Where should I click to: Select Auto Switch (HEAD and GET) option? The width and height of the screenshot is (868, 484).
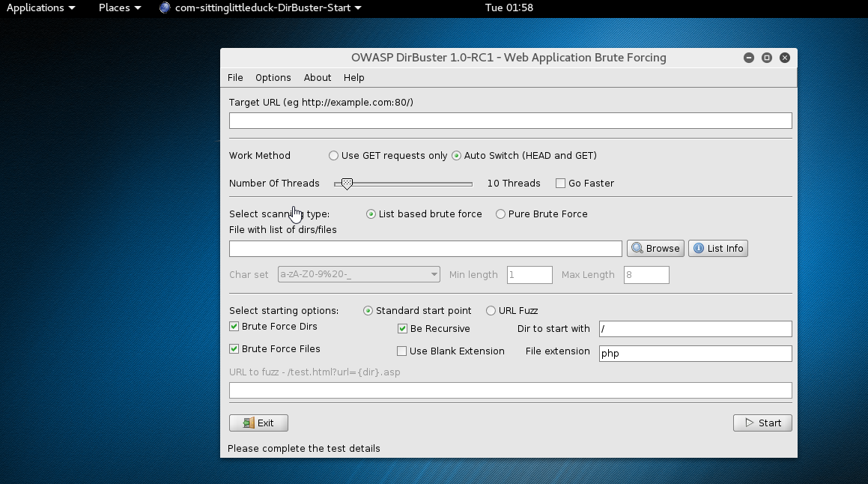[x=456, y=156]
